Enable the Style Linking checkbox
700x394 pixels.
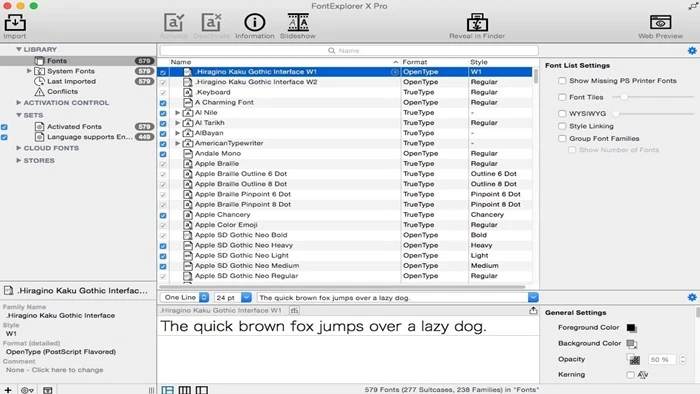point(562,126)
